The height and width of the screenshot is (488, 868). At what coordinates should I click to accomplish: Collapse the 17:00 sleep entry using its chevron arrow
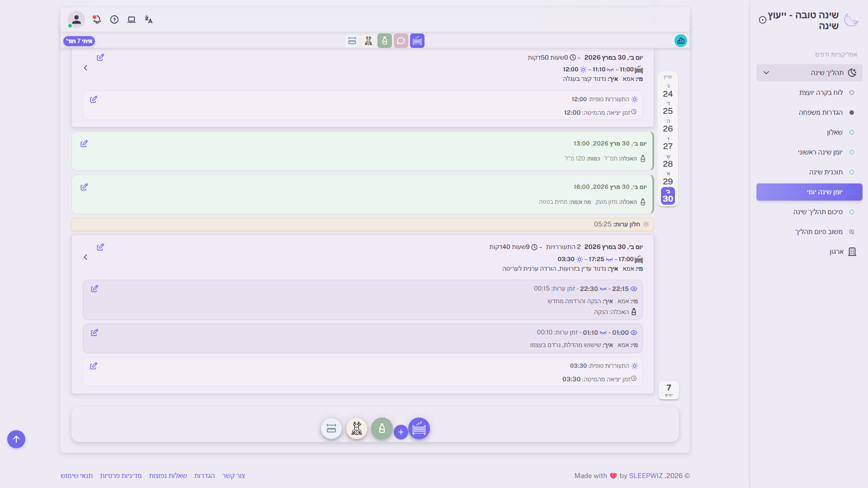coord(85,257)
